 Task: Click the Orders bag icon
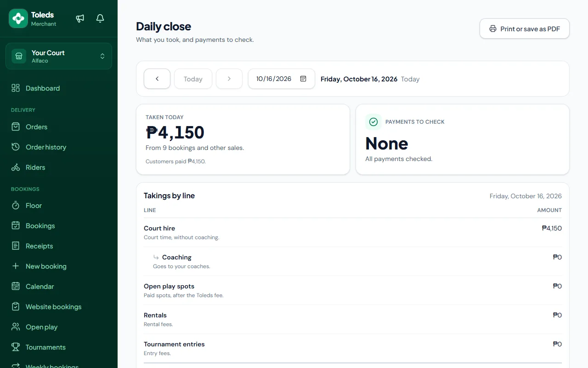16,126
